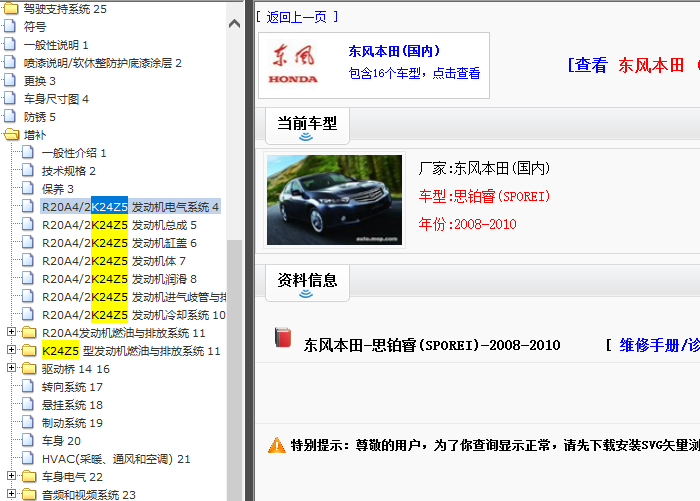The image size is (700, 501).
Task: Click the page icon beside 发动机缸盖 6
Action: pyautogui.click(x=28, y=242)
